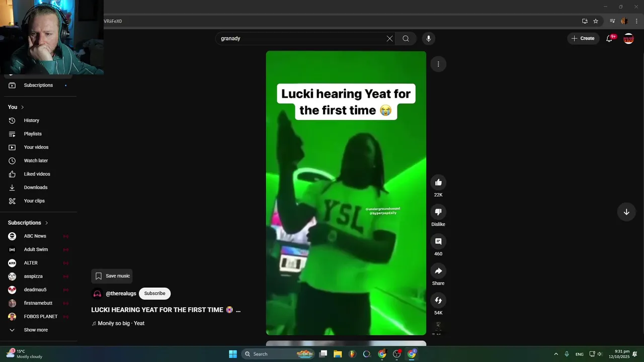Go to next Short with down arrow
Image resolution: width=644 pixels, height=362 pixels.
tap(626, 212)
